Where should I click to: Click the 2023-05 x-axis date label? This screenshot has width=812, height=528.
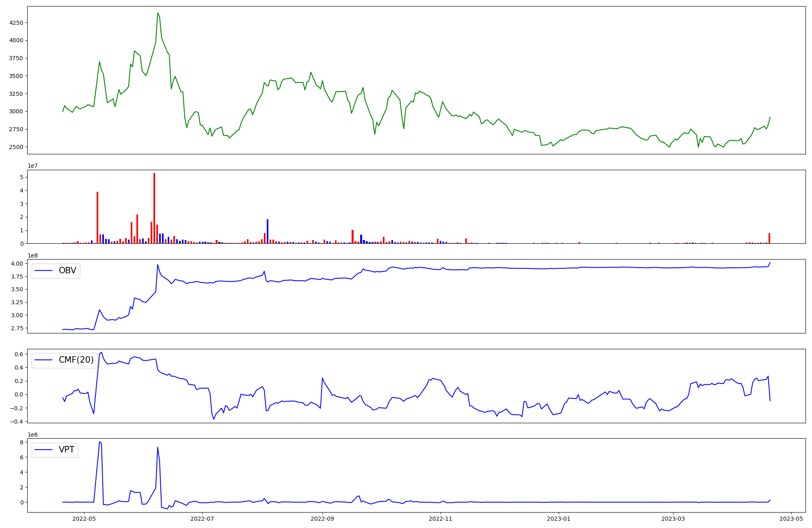[791, 519]
